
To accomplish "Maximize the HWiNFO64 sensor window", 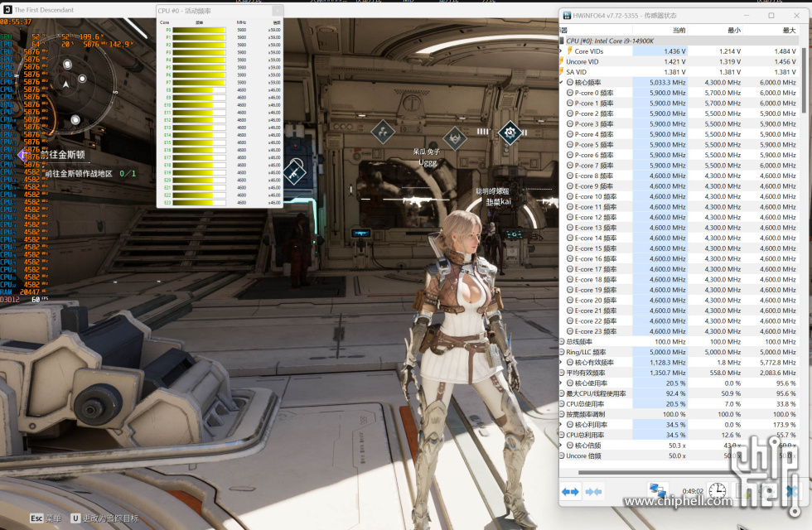I will pos(771,16).
